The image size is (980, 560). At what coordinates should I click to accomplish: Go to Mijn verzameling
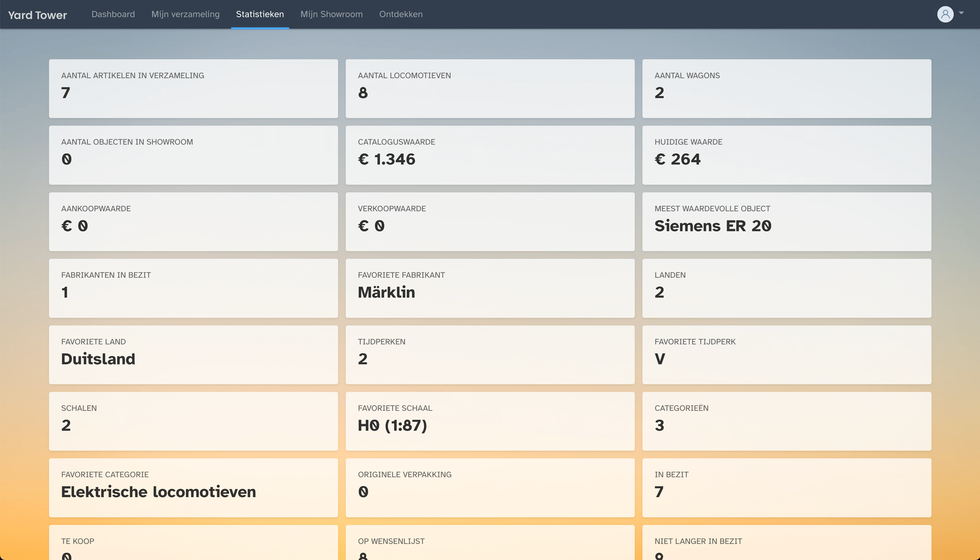(x=185, y=14)
